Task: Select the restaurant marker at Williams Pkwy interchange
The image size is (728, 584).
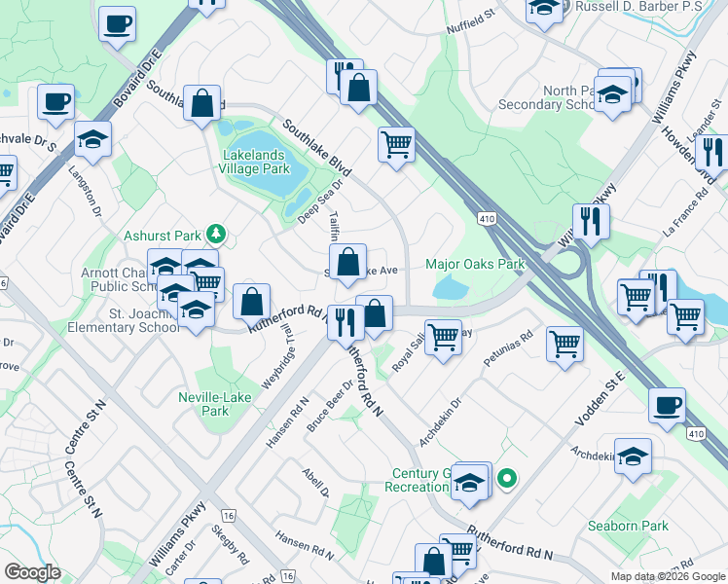Action: [591, 223]
